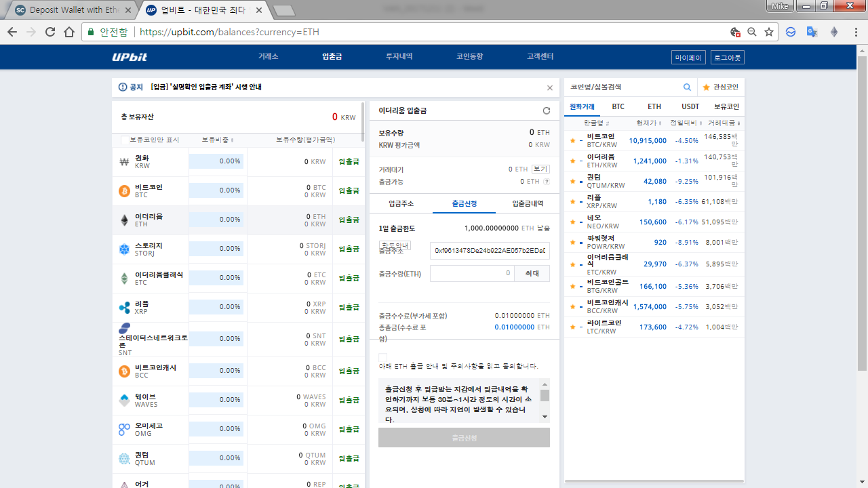
Task: Click the STORJ coin icon
Action: [124, 249]
